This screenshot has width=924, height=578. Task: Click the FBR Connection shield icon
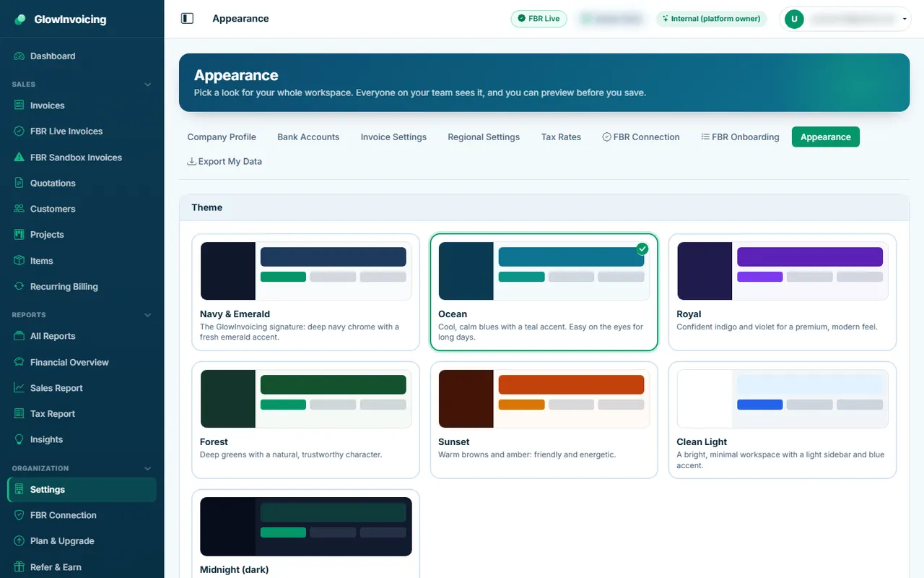pos(19,515)
